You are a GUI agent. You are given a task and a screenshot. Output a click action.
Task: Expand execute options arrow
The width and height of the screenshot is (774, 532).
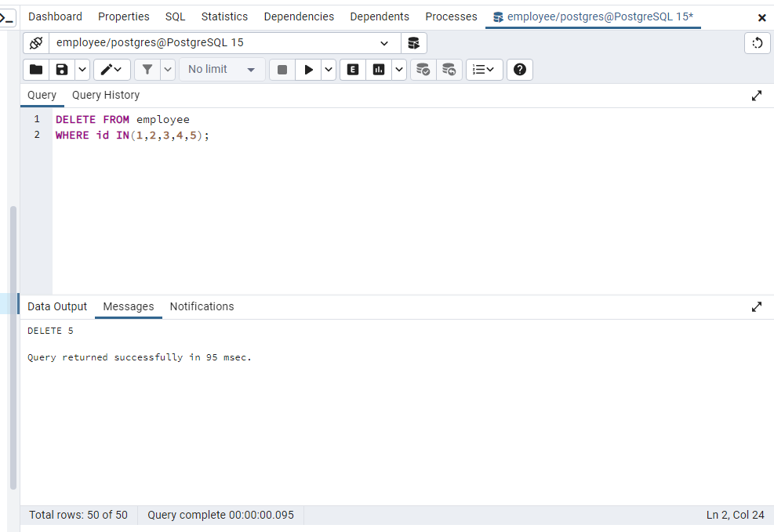(x=329, y=70)
